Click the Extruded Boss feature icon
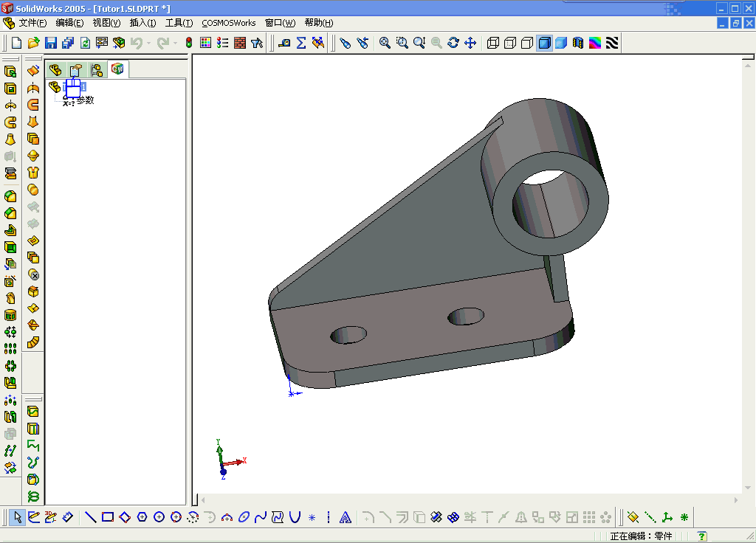This screenshot has height=543, width=756. pyautogui.click(x=10, y=72)
